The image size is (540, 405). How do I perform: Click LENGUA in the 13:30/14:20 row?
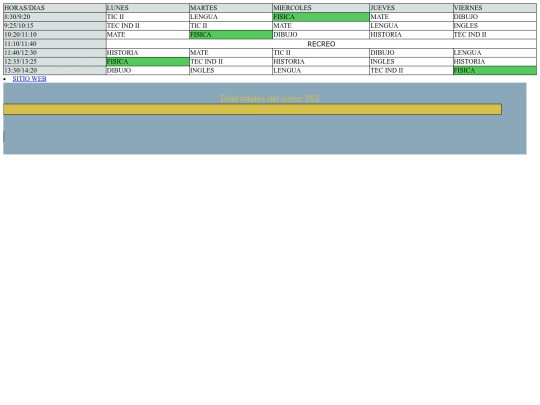tap(321, 71)
